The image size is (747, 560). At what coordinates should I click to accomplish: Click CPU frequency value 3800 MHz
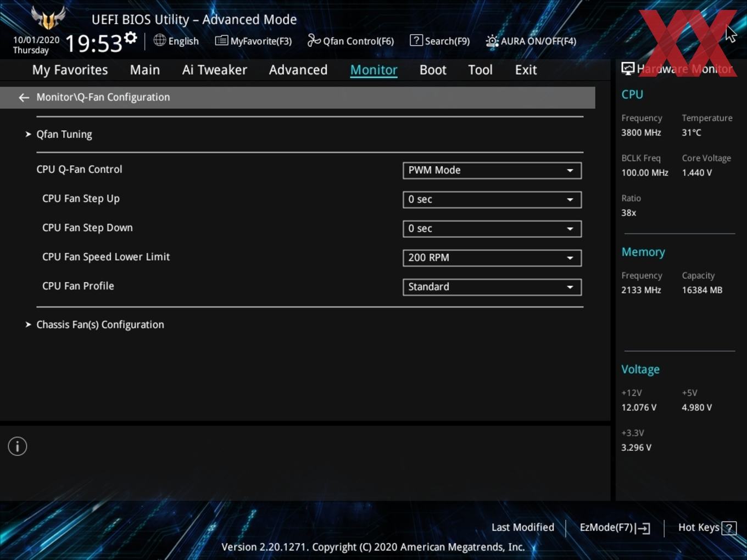point(641,132)
